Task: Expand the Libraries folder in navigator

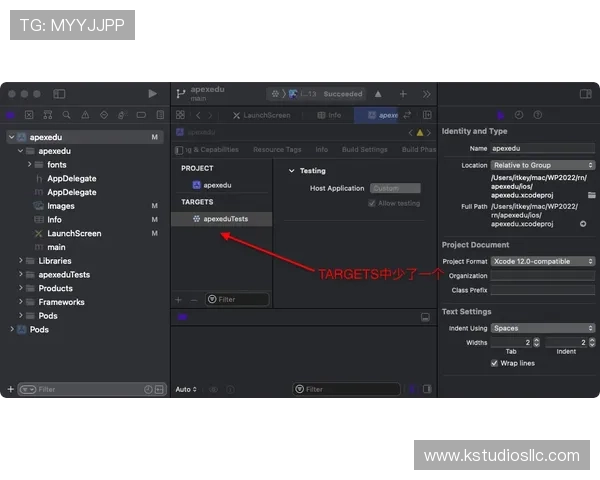Action: [20, 261]
